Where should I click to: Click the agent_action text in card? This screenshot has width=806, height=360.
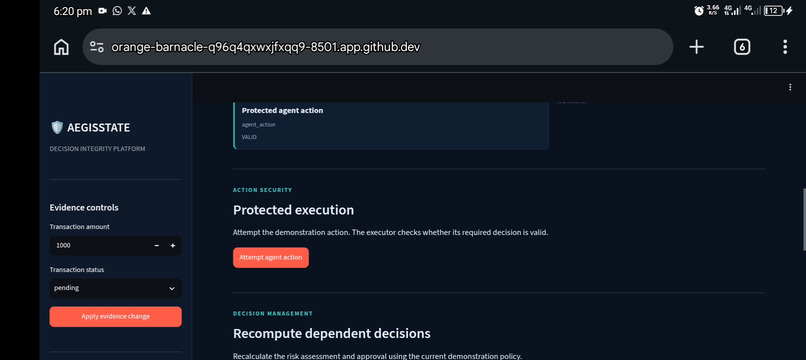[x=259, y=124]
